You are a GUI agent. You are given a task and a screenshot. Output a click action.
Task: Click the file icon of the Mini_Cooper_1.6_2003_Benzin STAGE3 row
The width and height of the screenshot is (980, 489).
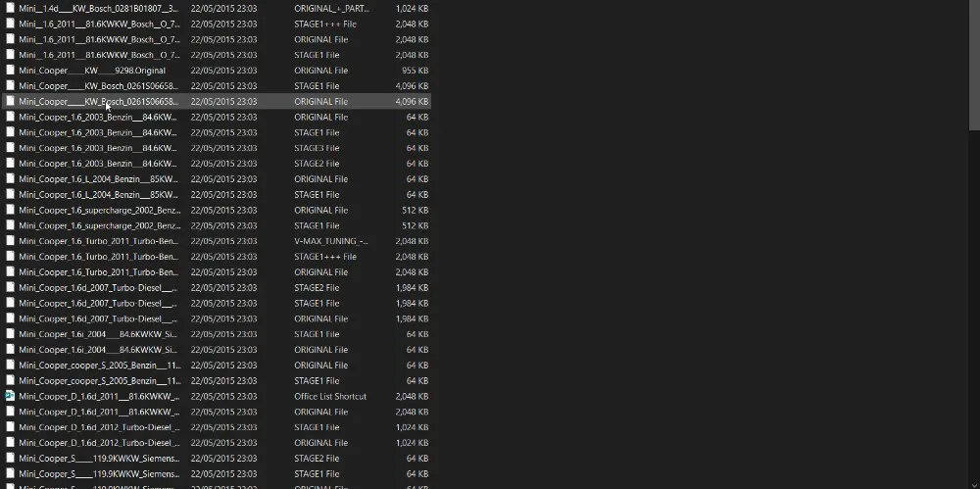[10, 148]
